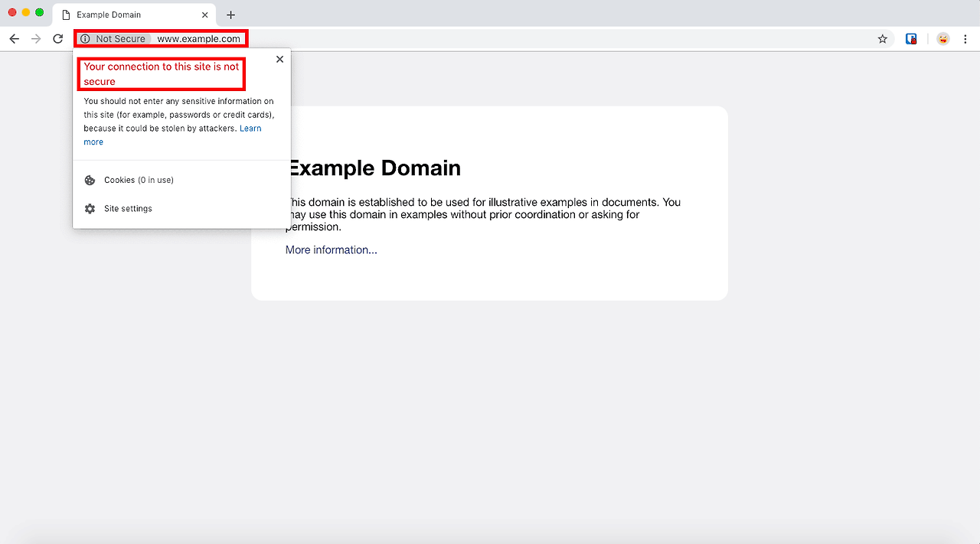
Task: Click www.example.com in address bar
Action: pos(199,39)
